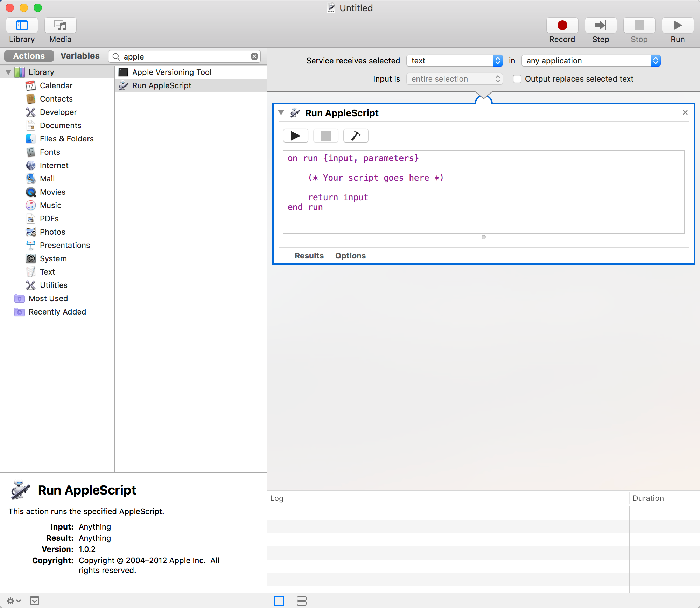
Task: Open the Utilities category
Action: click(x=54, y=285)
